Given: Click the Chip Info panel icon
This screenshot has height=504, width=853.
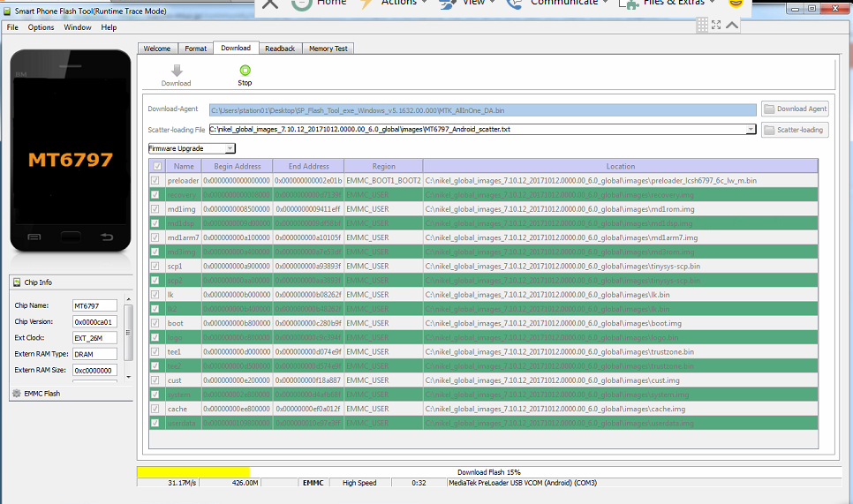Looking at the screenshot, I should [x=17, y=282].
